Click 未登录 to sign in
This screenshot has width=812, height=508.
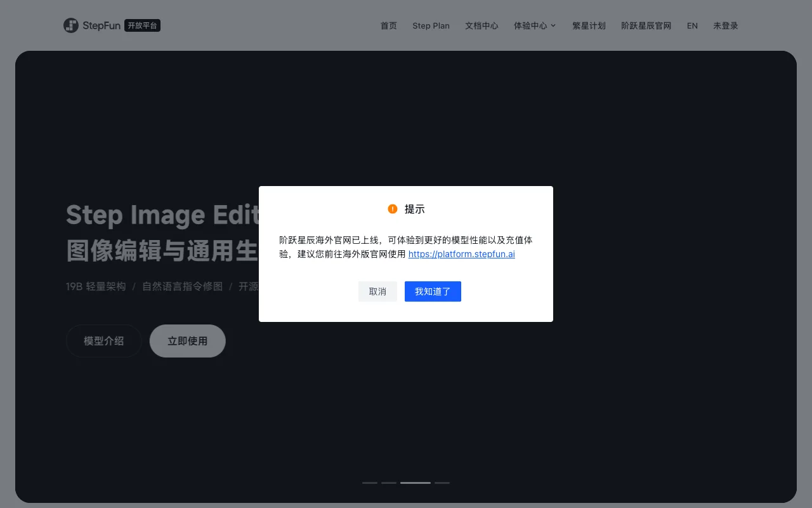point(726,26)
